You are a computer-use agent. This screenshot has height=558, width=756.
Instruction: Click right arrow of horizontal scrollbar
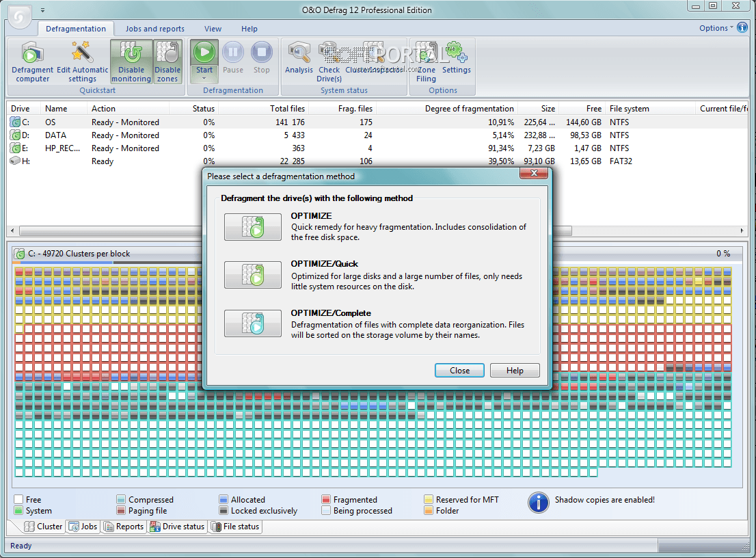[742, 230]
